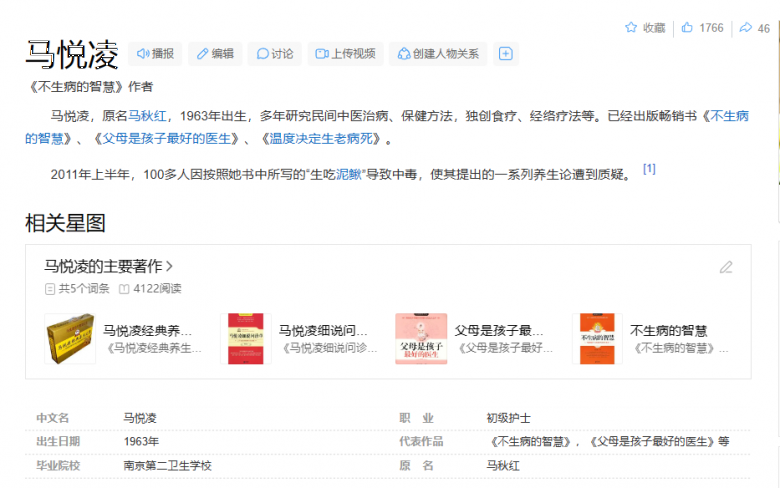Viewport: 780px width, 488px height.
Task: Click the thumbs-up like icon showing 1766
Action: tap(687, 28)
